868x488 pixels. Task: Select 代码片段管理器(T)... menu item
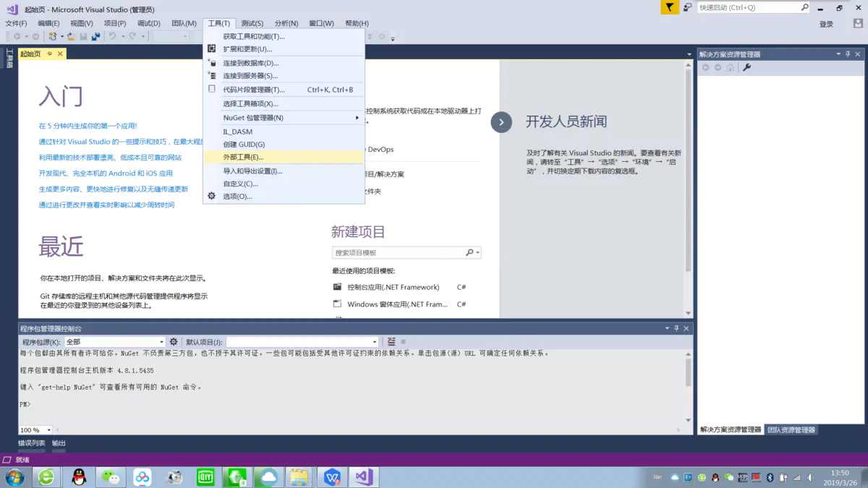tap(284, 90)
